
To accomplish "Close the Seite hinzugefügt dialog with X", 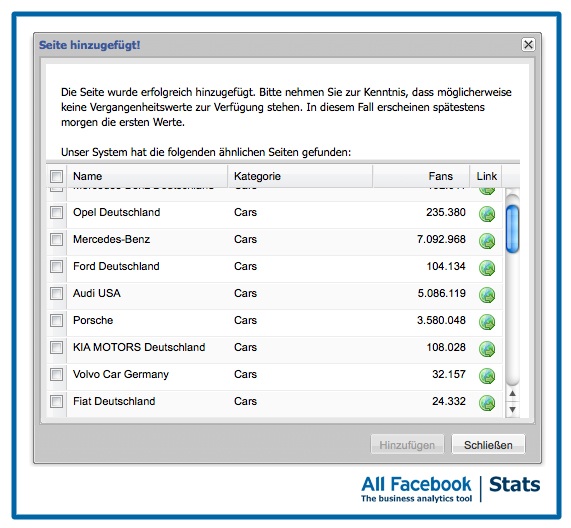I will 528,45.
